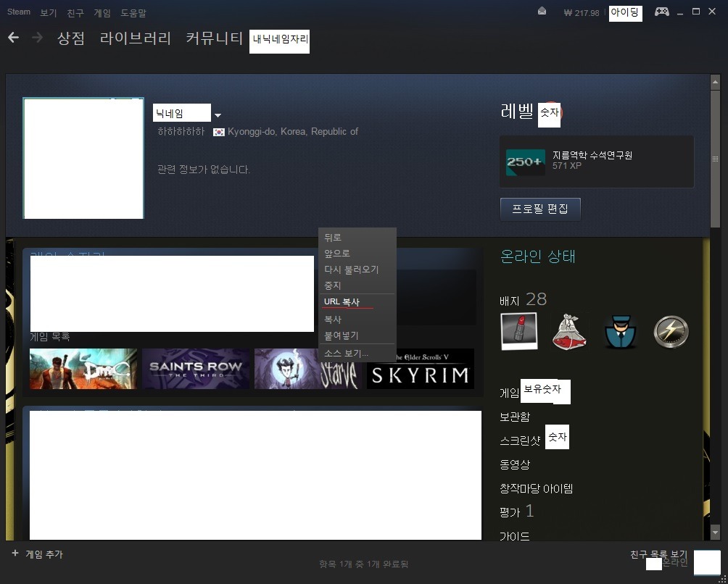Open the 커뮤니티 tab
Screen dimensions: 728x584
pos(215,38)
